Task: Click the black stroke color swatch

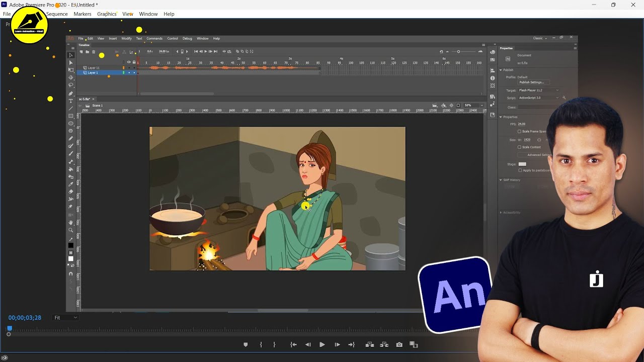Action: [x=71, y=245]
